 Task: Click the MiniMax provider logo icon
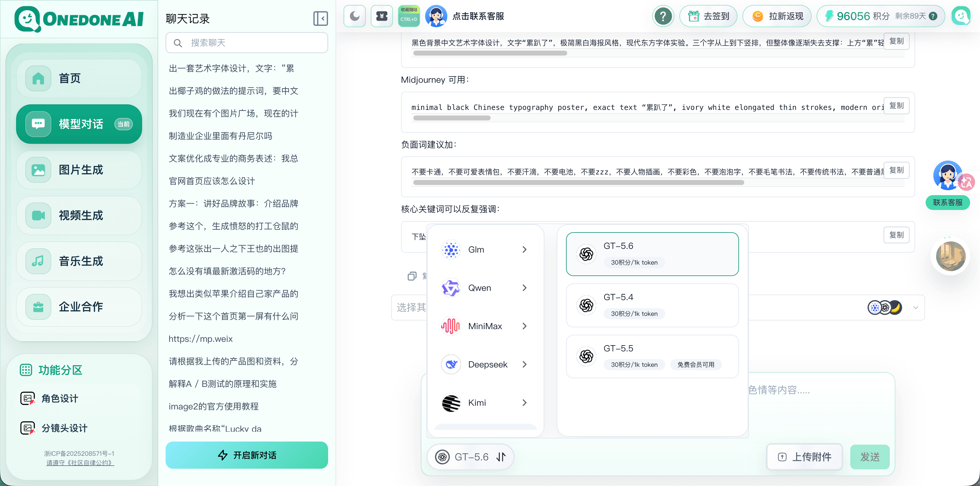pos(451,326)
